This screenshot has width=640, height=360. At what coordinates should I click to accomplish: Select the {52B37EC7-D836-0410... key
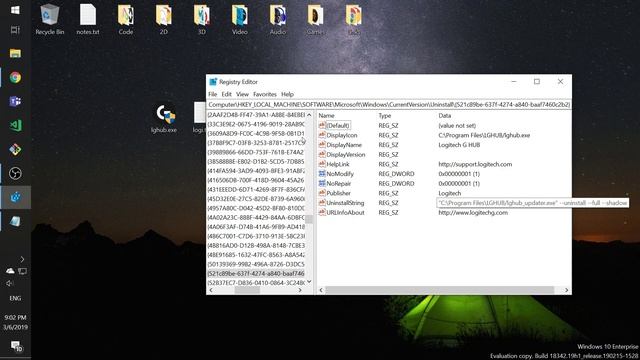(x=256, y=282)
